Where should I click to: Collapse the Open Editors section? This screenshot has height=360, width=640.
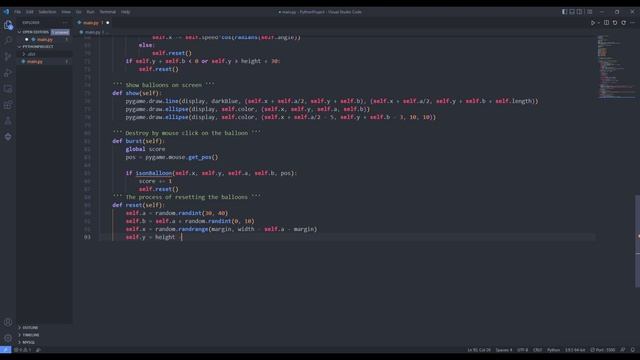pos(33,32)
